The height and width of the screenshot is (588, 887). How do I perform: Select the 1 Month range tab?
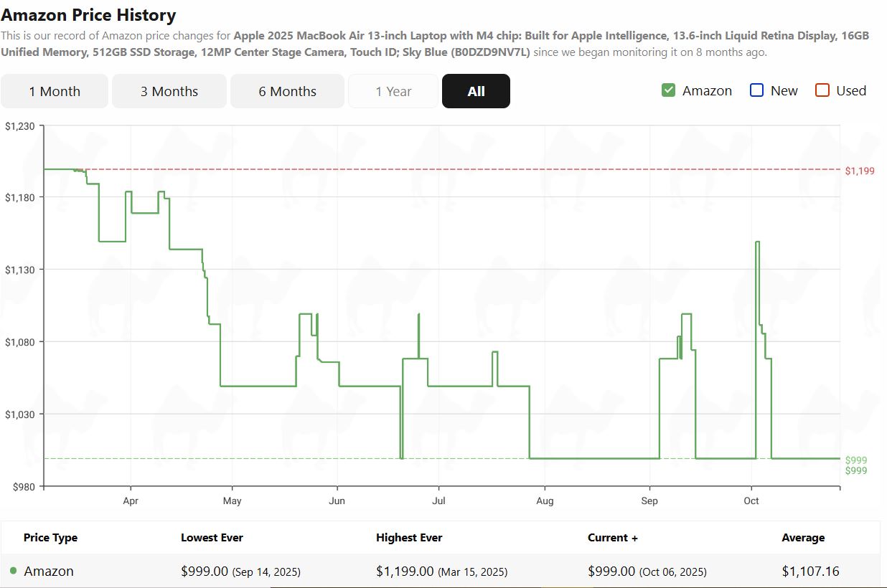point(55,91)
